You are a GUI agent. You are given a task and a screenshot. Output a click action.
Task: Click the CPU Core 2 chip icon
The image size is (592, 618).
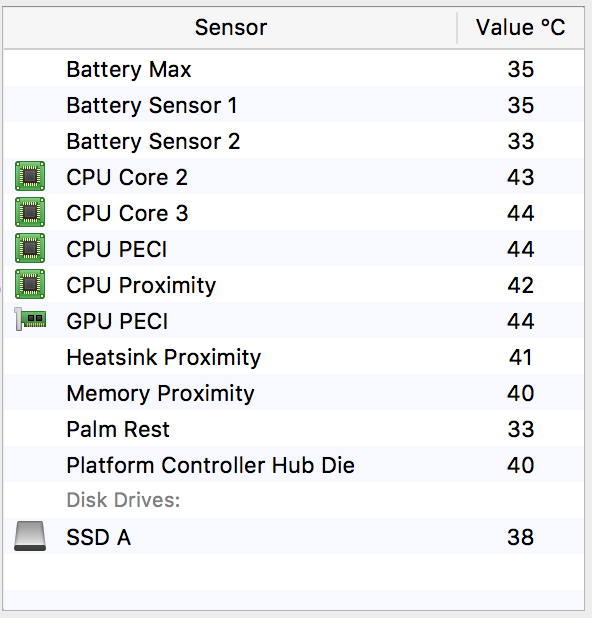[30, 176]
